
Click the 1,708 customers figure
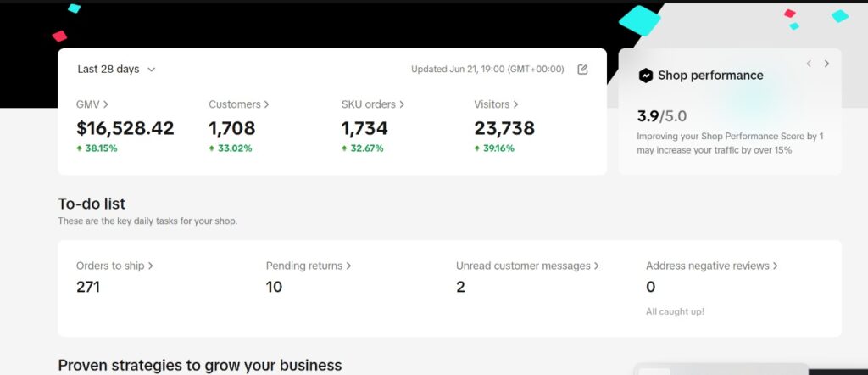tap(231, 128)
